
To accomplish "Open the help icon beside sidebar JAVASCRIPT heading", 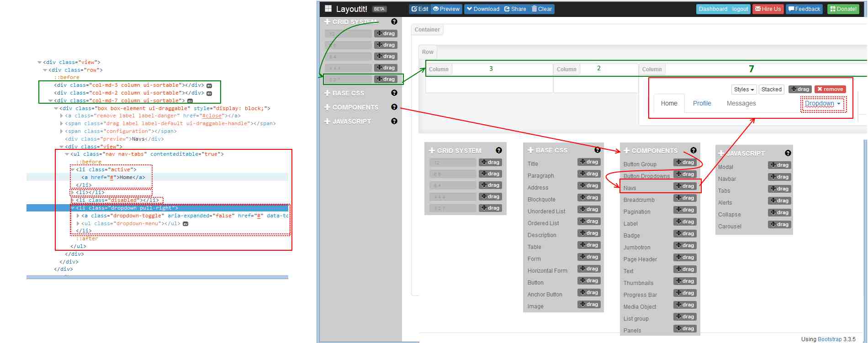I will [x=394, y=121].
